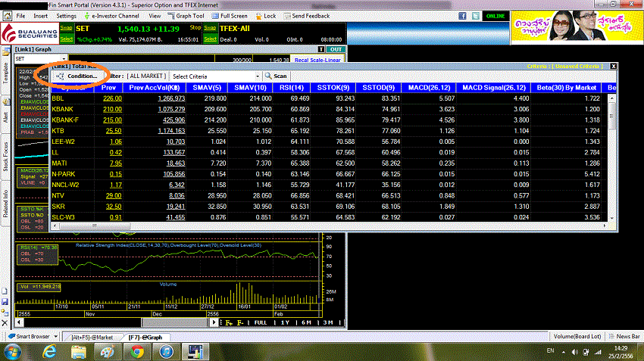Click the Select button under SET Swap
The image size is (644, 361).
66,39
